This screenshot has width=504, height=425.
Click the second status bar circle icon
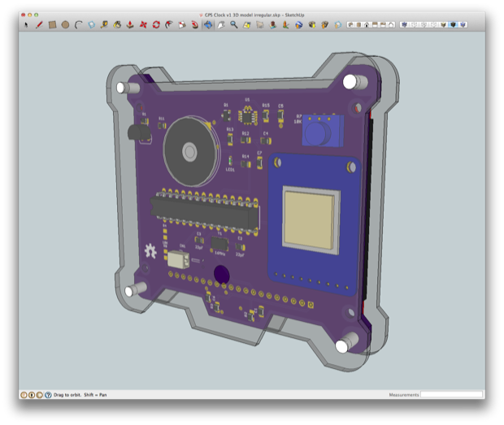point(32,395)
